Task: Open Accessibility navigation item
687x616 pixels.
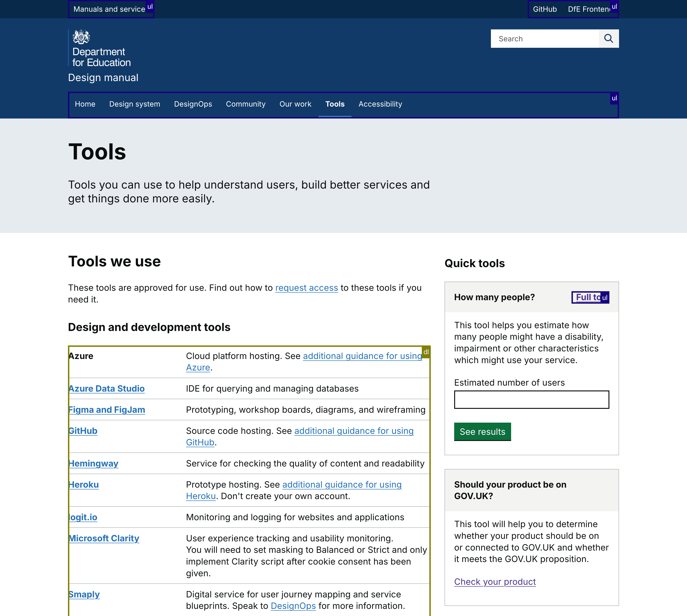Action: coord(380,104)
